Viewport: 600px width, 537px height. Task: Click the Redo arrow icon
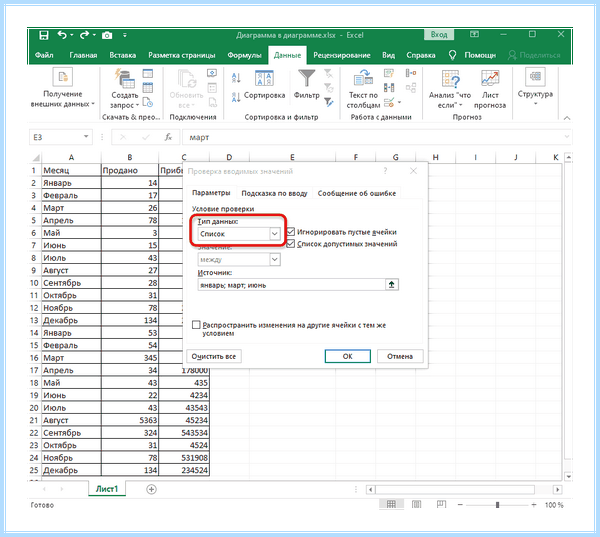[84, 35]
